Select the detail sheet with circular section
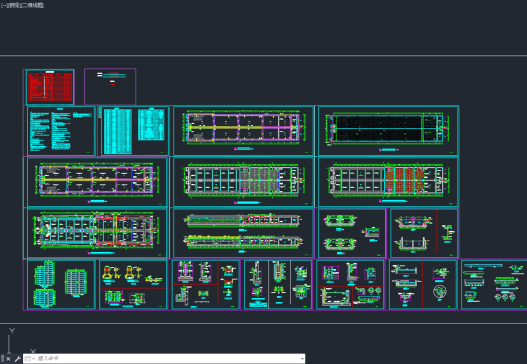Viewport: 527px width, 364px height. click(423, 284)
